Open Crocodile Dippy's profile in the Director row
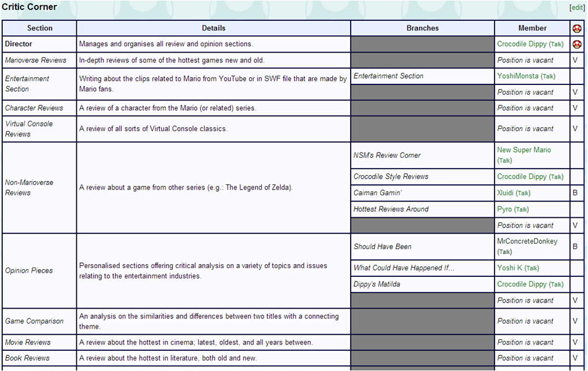This screenshot has width=588, height=371. tap(522, 44)
